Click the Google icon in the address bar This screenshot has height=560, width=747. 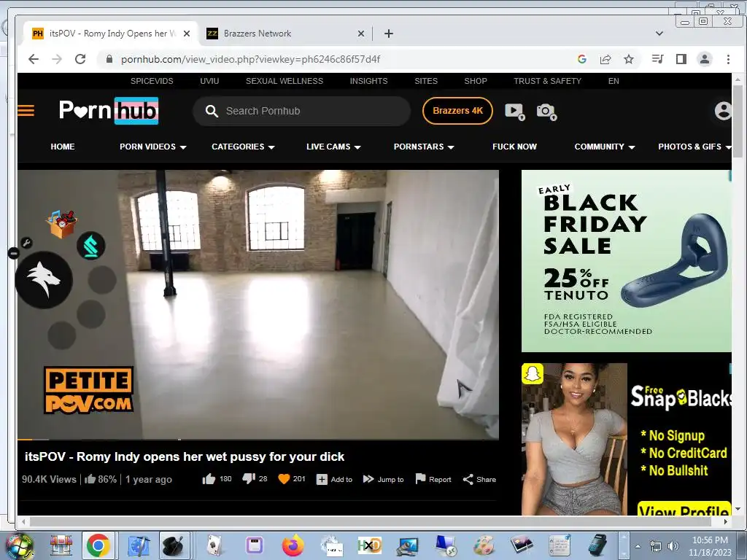(581, 59)
